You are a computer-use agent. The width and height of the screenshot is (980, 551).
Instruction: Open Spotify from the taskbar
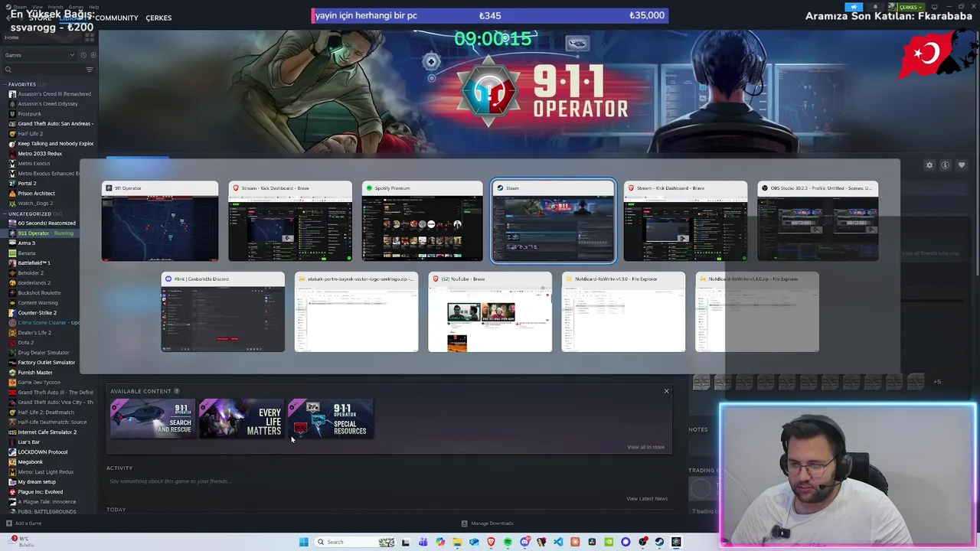(508, 542)
